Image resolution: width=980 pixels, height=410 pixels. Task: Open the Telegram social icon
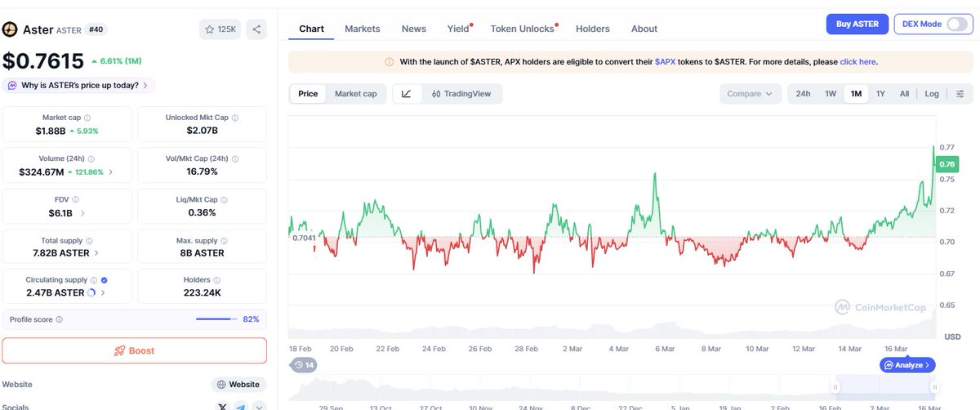(x=241, y=406)
